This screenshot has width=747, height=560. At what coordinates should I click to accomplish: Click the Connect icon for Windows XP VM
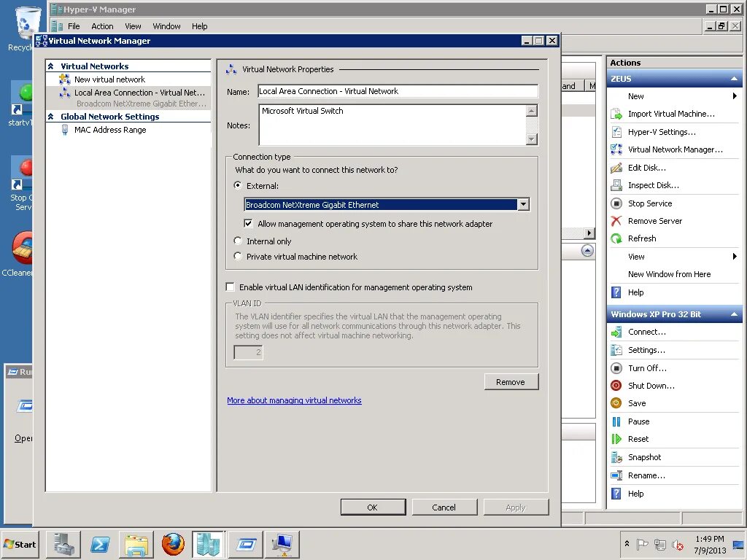616,332
